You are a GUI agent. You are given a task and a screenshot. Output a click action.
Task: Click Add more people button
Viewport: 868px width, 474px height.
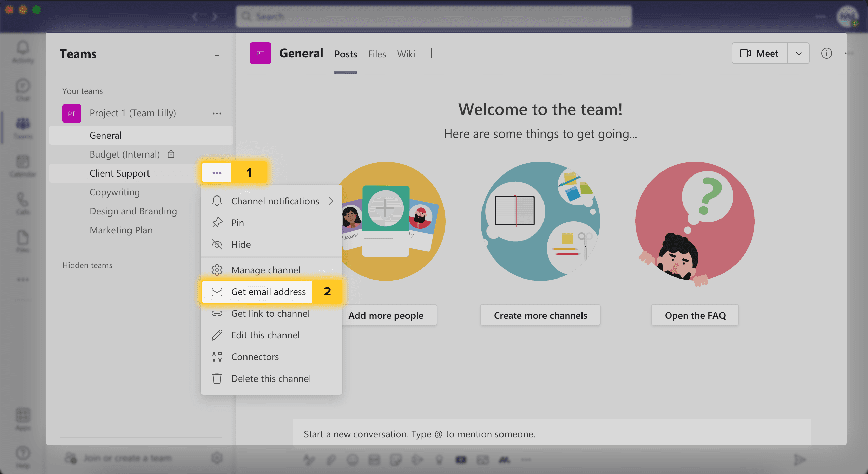tap(386, 315)
